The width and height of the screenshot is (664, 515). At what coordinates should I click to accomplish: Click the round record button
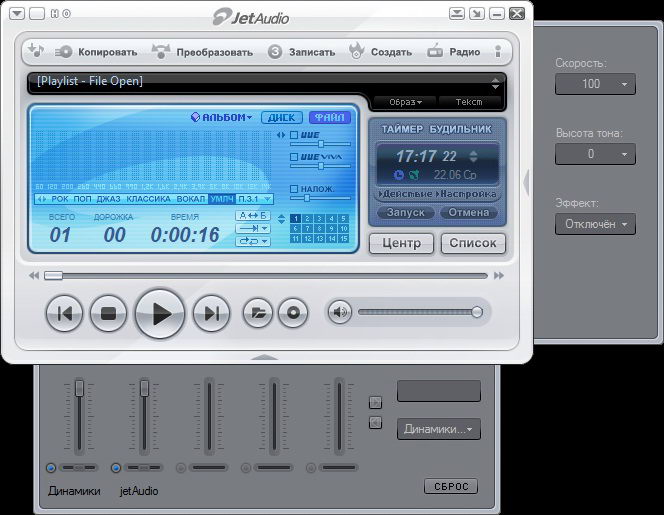(x=294, y=314)
